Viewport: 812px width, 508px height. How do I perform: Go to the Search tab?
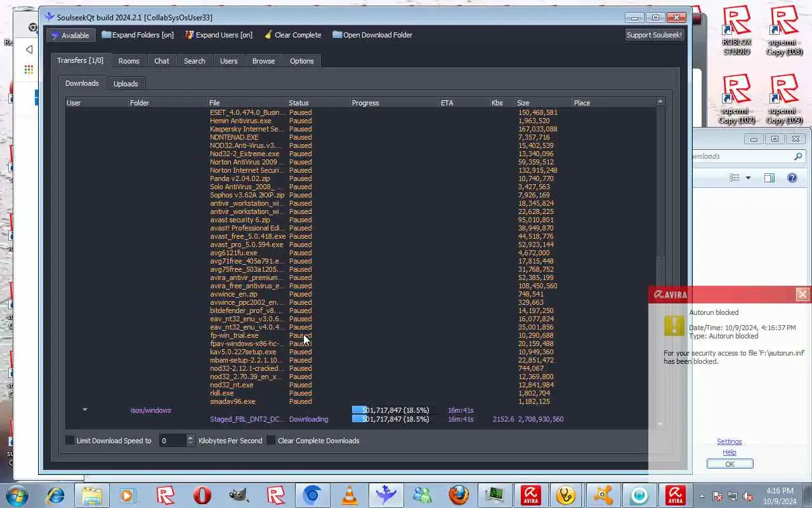tap(195, 61)
